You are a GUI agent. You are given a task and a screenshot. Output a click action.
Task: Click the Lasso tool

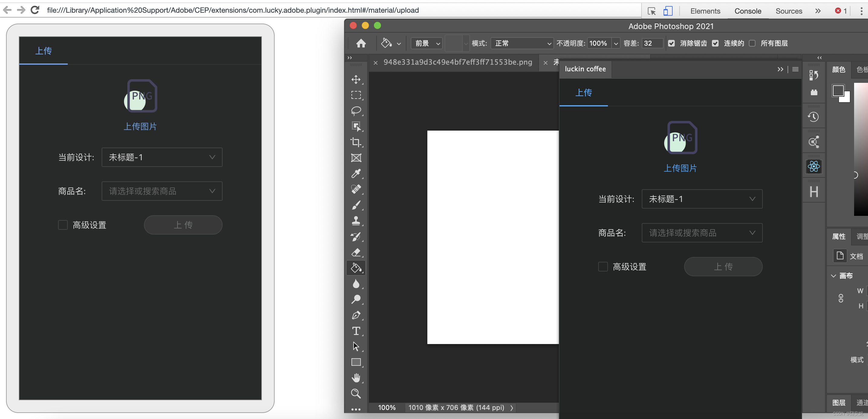[x=357, y=111]
